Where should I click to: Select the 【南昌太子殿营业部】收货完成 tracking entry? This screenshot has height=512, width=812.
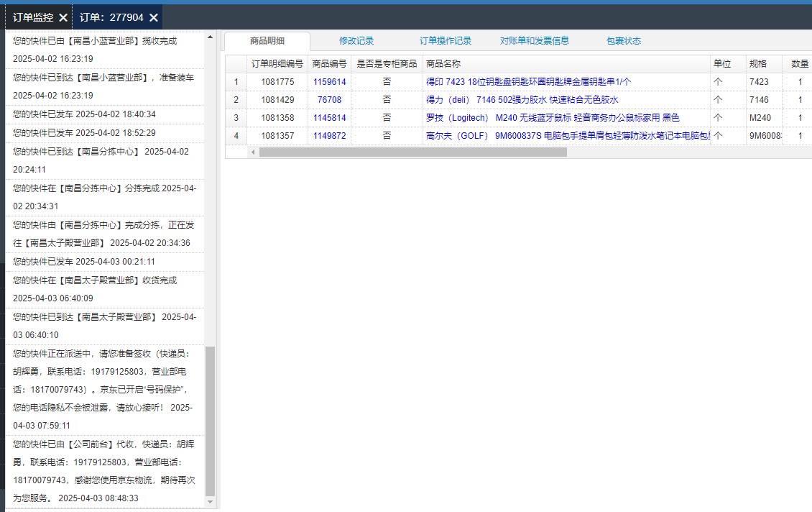pos(105,290)
